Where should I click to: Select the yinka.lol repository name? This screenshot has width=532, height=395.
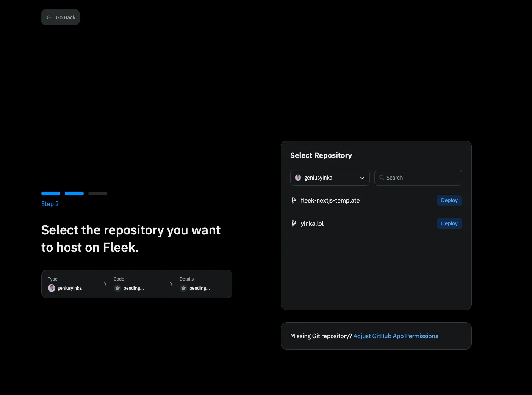tap(312, 223)
